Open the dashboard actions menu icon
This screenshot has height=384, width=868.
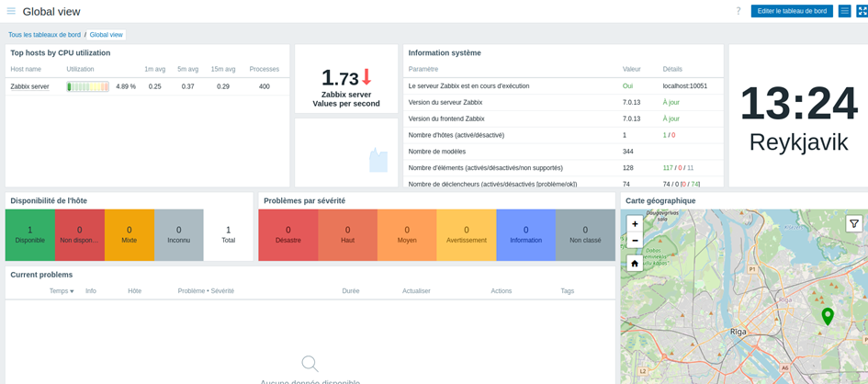point(844,11)
